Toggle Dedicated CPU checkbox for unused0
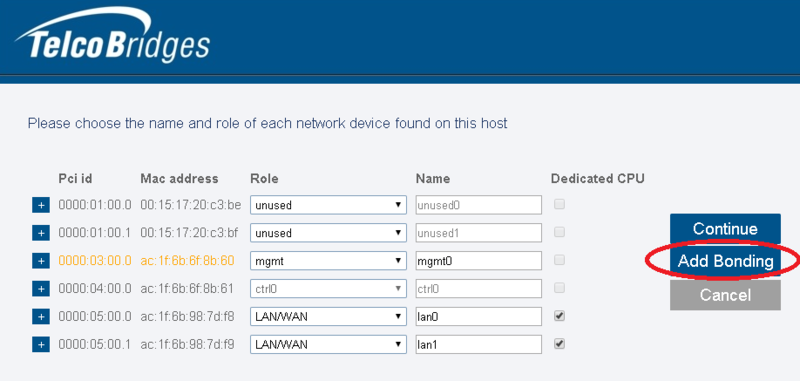This screenshot has height=381, width=800. tap(560, 205)
